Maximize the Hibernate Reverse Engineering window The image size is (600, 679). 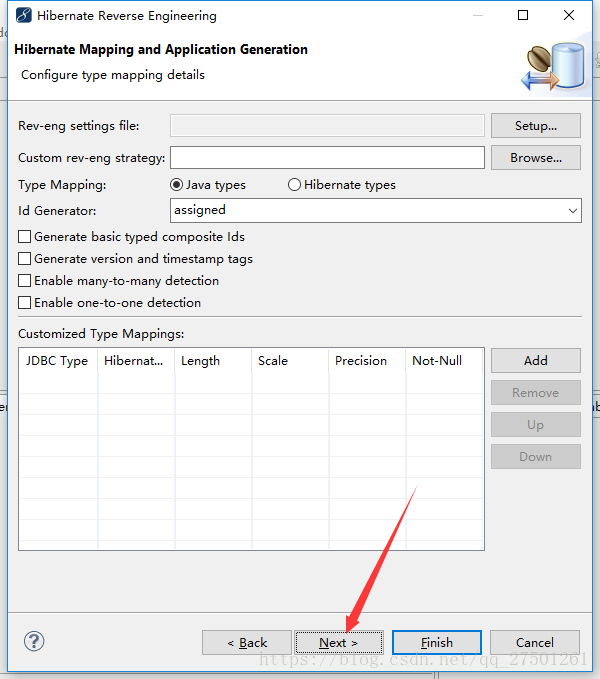(x=523, y=15)
